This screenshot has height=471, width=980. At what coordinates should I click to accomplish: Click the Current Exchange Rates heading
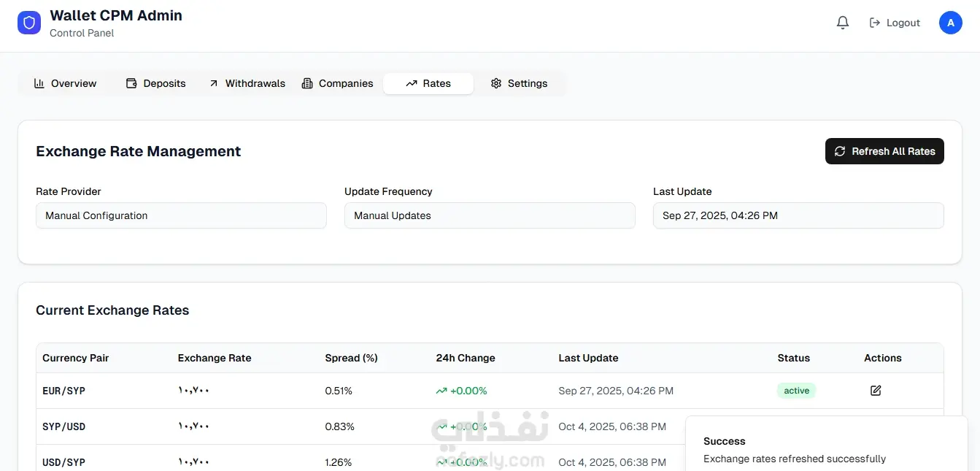pos(112,310)
